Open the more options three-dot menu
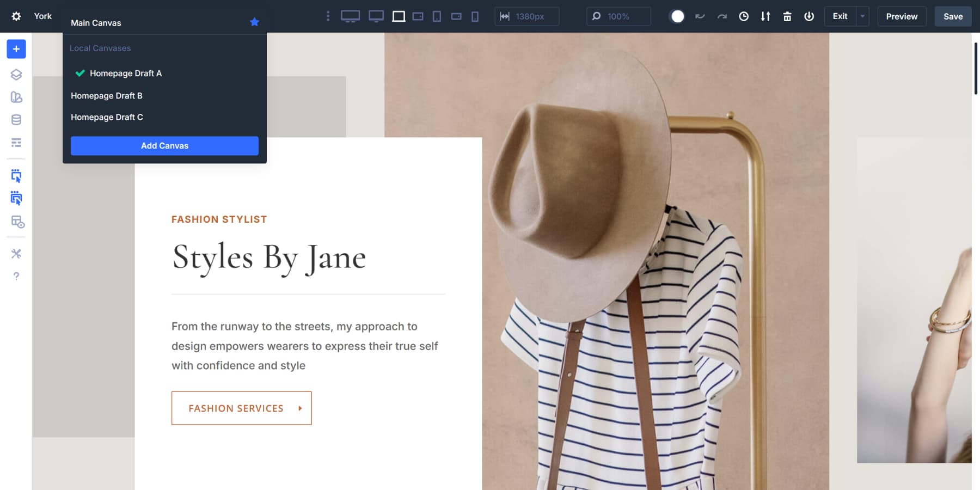 click(x=328, y=16)
